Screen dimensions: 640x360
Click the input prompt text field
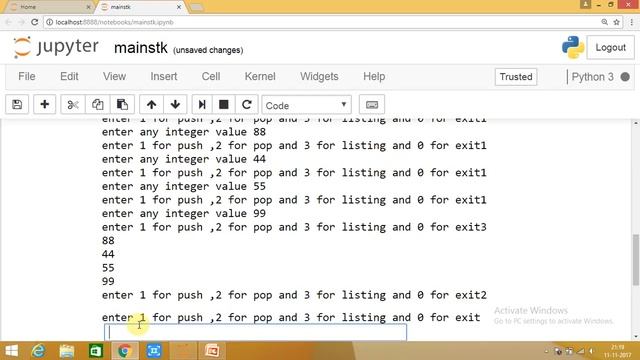256,333
